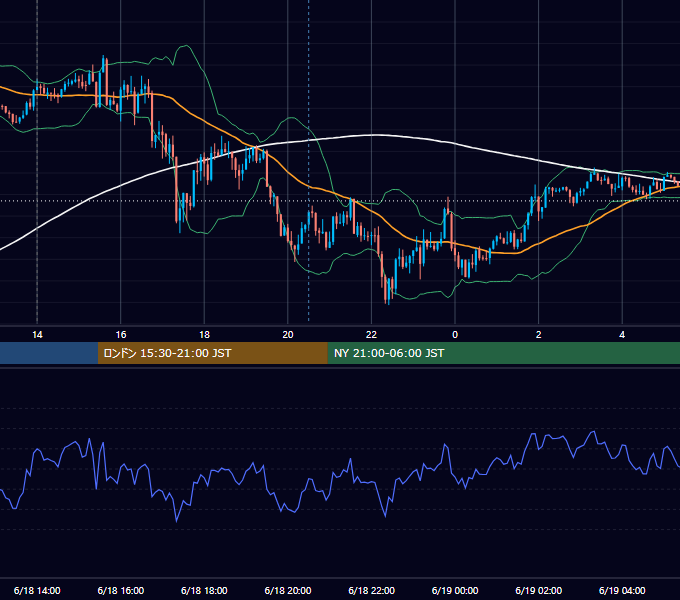Click the 6/19 02:00 date label

[539, 590]
